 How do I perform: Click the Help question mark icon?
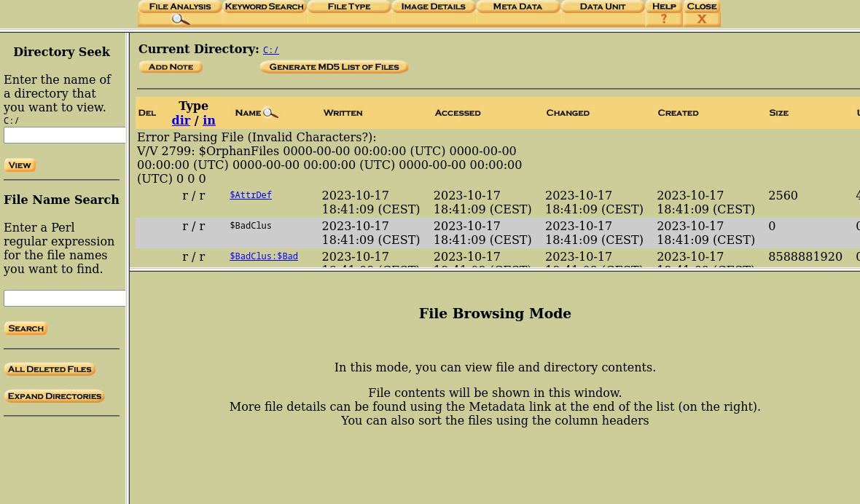tap(663, 20)
